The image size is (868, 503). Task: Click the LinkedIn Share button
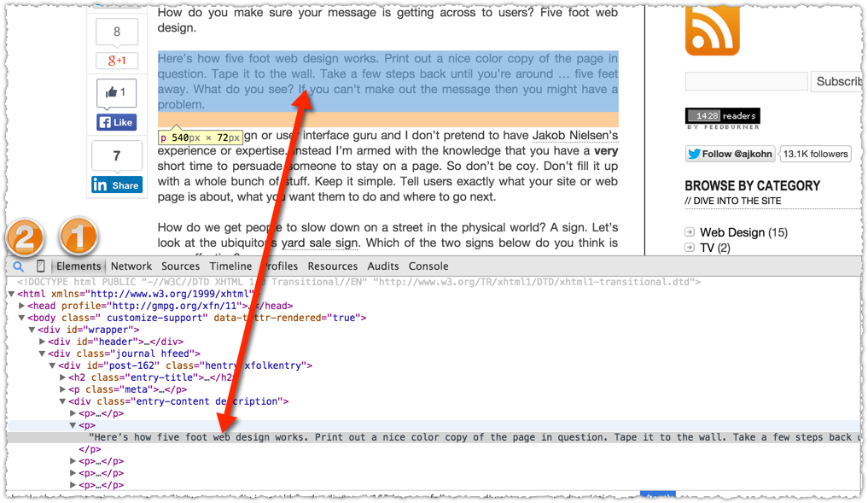coord(117,185)
